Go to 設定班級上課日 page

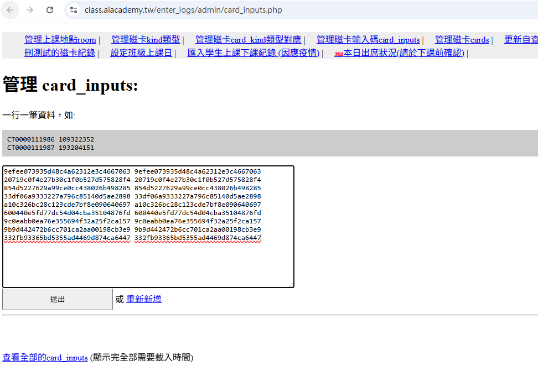tap(141, 53)
